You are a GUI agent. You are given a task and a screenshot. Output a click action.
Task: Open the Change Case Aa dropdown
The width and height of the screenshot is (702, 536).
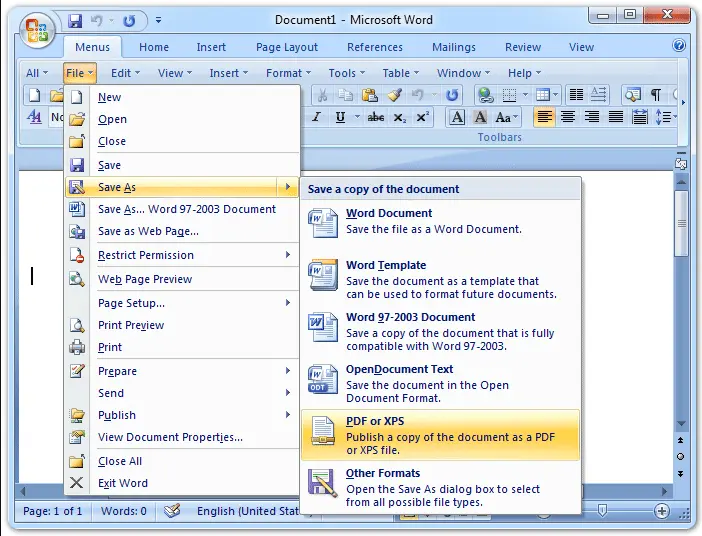(507, 117)
